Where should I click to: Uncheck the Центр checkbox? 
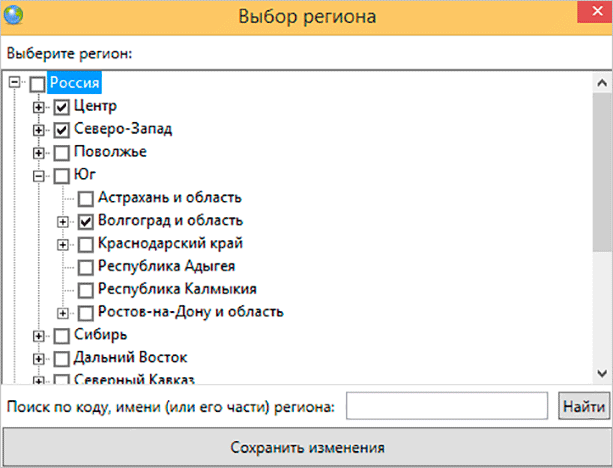(62, 107)
